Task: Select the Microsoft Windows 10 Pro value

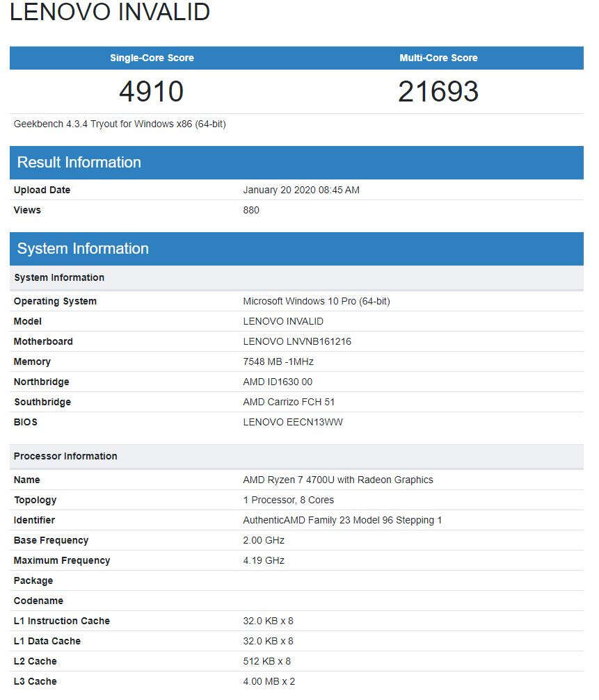Action: pos(317,301)
